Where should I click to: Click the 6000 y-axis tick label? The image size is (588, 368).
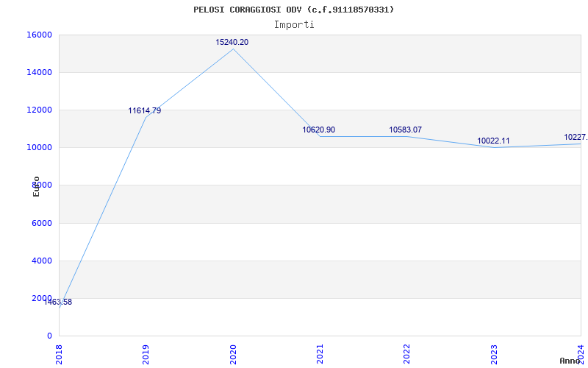click(41, 224)
